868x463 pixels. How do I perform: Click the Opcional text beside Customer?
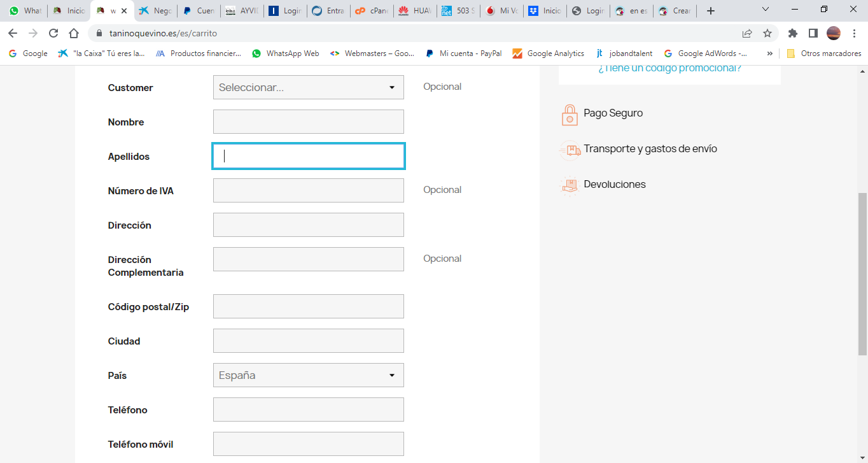coord(442,87)
